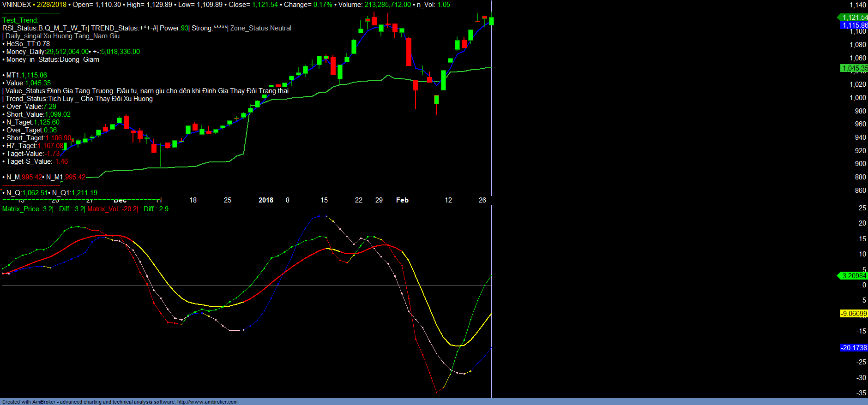Viewport: 868px width, 405px height.
Task: Click the red Matrix_Vol :-20.2 label
Action: click(112, 209)
